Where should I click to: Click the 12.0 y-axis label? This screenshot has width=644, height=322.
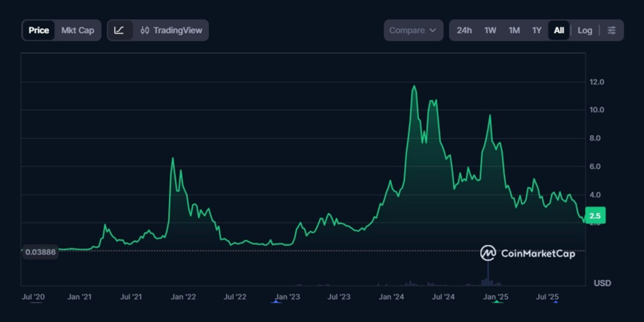pyautogui.click(x=596, y=82)
